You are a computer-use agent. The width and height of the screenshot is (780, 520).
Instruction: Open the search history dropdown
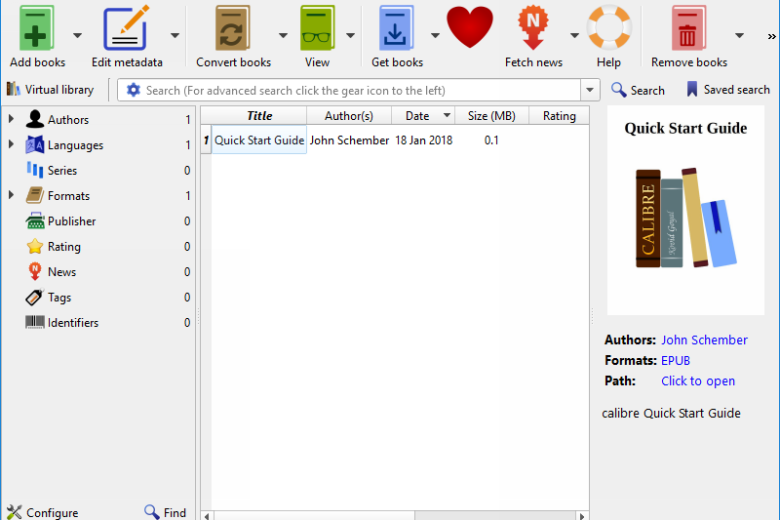(590, 90)
